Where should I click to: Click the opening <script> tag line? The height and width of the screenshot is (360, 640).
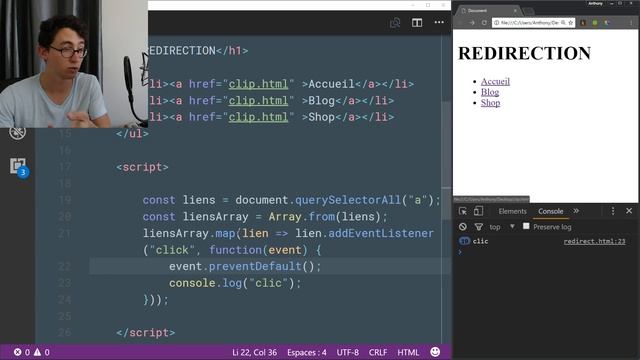(142, 167)
